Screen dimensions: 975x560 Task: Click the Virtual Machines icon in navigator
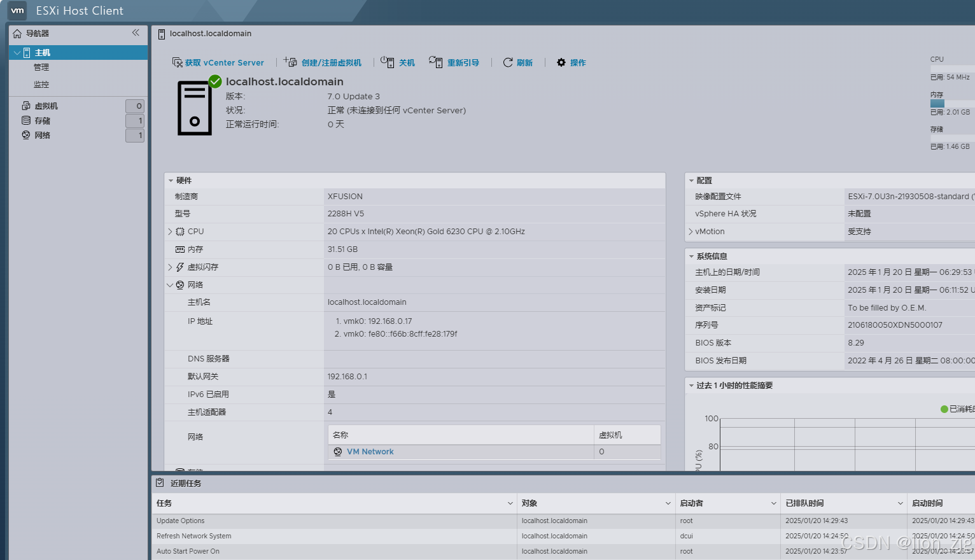[x=26, y=106]
